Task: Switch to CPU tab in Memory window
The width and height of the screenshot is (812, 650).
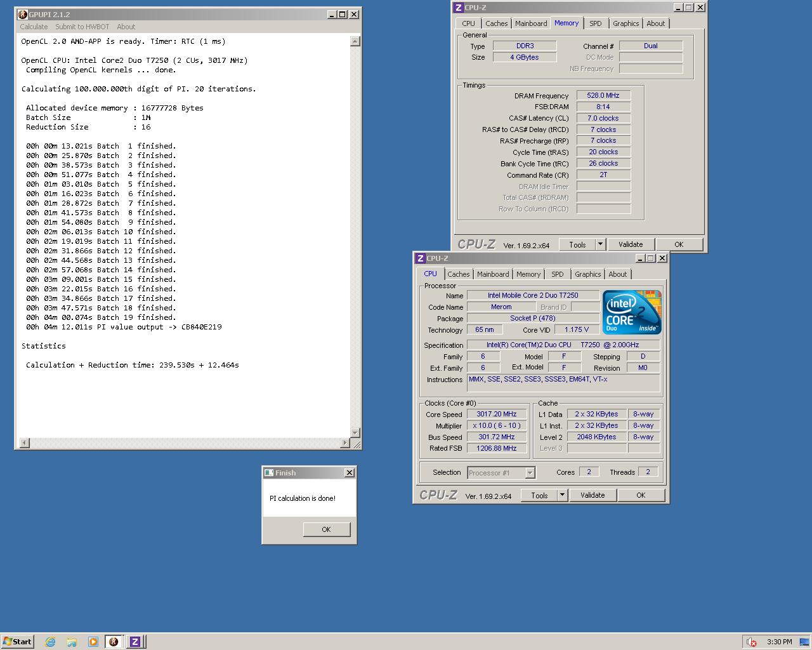Action: click(469, 23)
